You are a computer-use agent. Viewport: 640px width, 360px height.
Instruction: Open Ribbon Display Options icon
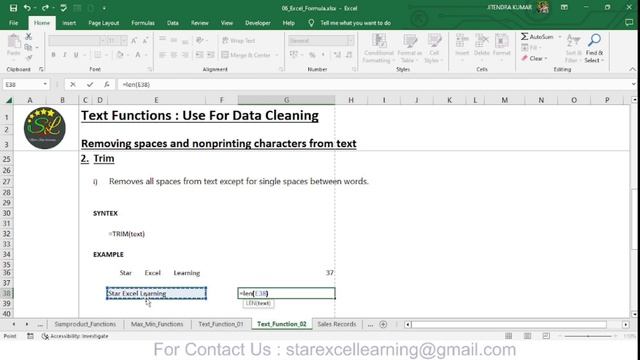pyautogui.click(x=564, y=8)
